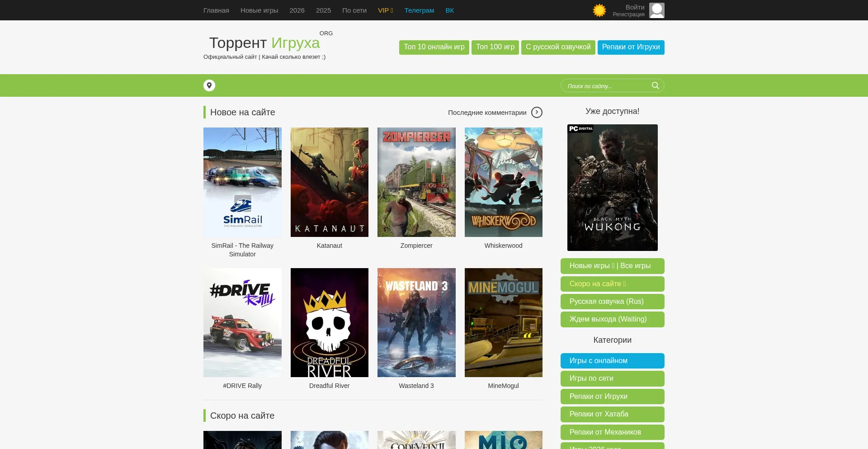Image resolution: width=868 pixels, height=449 pixels.
Task: Open the #DRIVE Rally cover thumbnail
Action: click(x=242, y=322)
